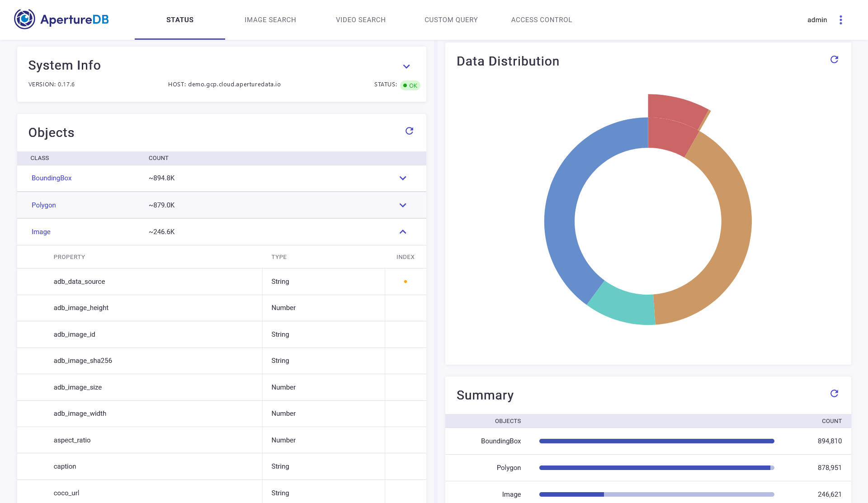
Task: Open the Access Control tab
Action: (541, 20)
